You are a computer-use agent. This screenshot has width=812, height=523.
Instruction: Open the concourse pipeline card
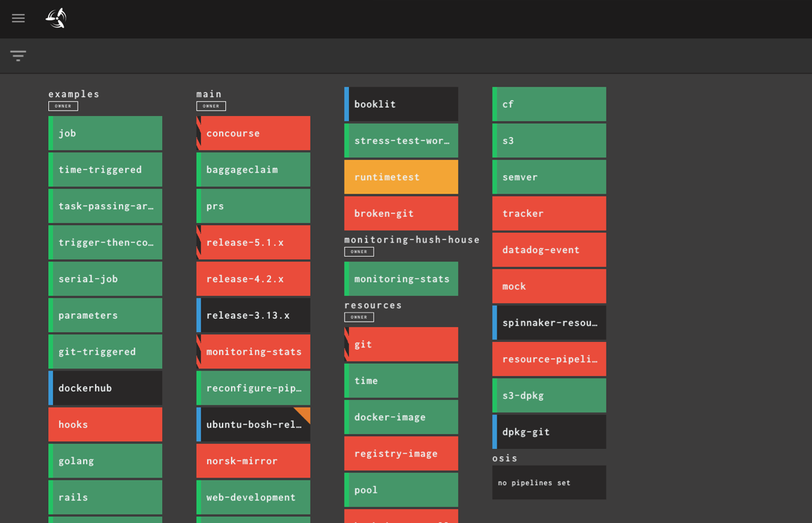(252, 133)
